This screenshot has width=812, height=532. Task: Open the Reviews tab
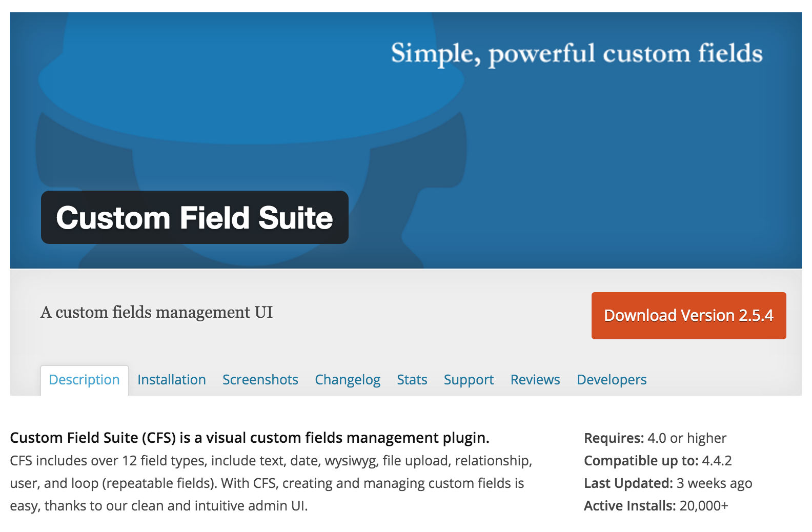click(535, 380)
